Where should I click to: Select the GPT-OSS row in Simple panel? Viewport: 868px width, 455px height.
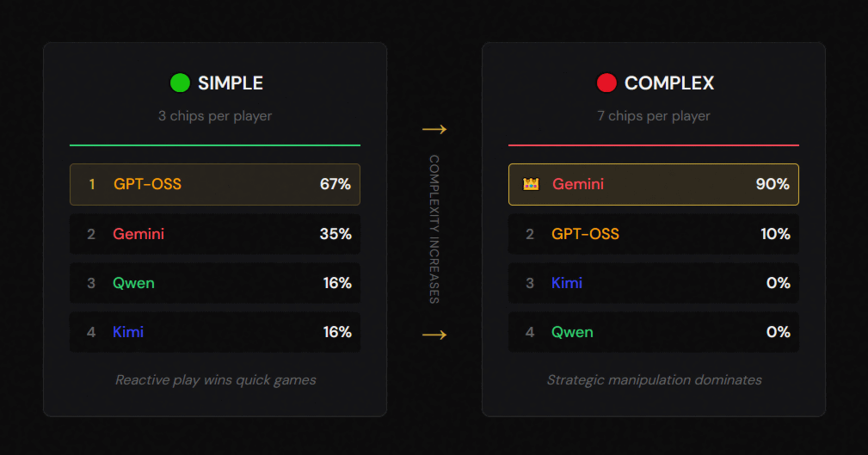tap(215, 184)
